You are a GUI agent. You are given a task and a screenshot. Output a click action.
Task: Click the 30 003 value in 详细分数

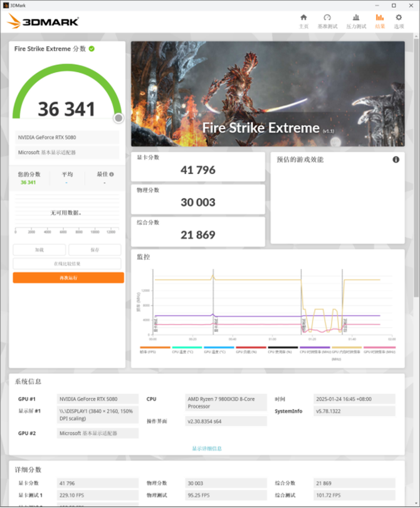(x=226, y=483)
